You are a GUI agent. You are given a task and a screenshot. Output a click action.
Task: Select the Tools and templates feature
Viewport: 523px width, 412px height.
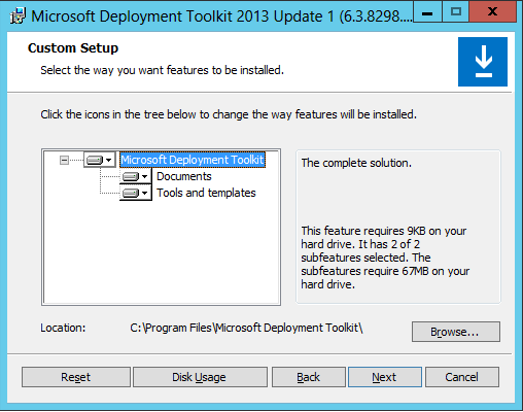pyautogui.click(x=206, y=193)
